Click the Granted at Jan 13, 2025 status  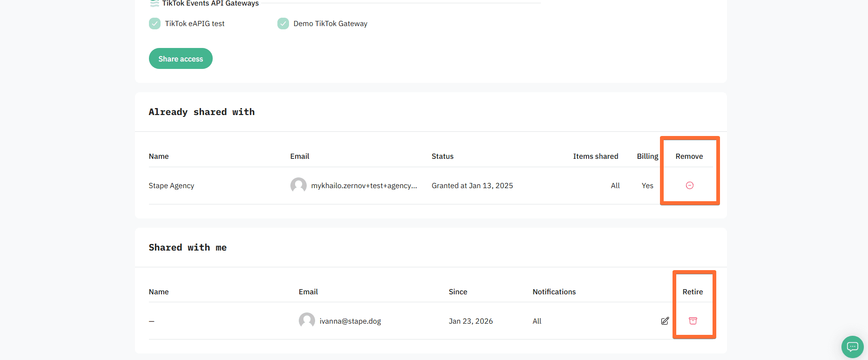[472, 185]
